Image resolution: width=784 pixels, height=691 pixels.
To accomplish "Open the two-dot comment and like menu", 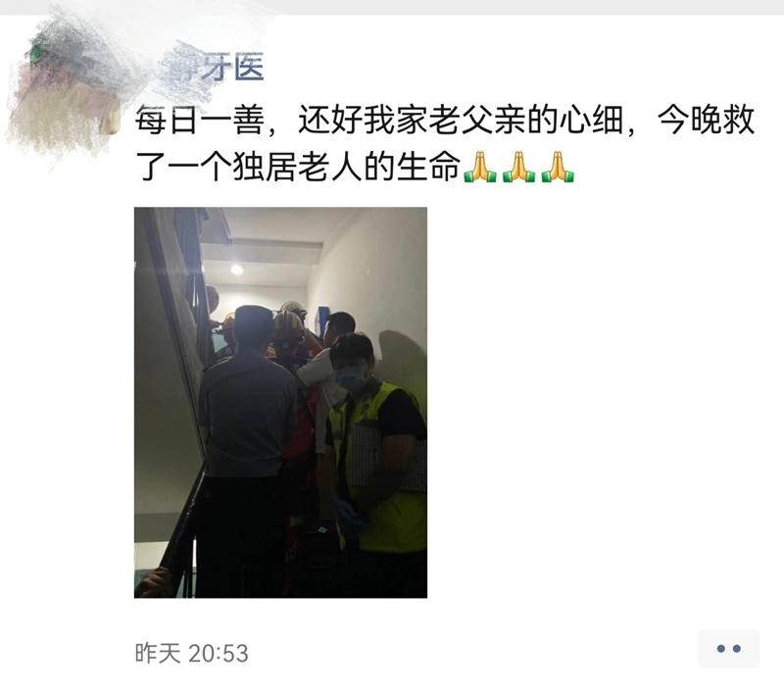I will point(728,649).
